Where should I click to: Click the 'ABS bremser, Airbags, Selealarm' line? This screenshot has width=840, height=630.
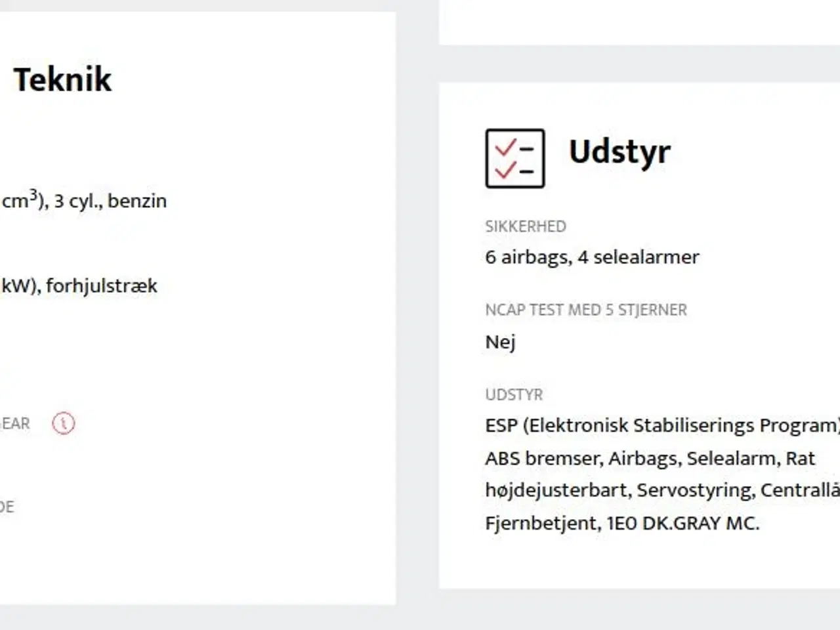point(650,458)
